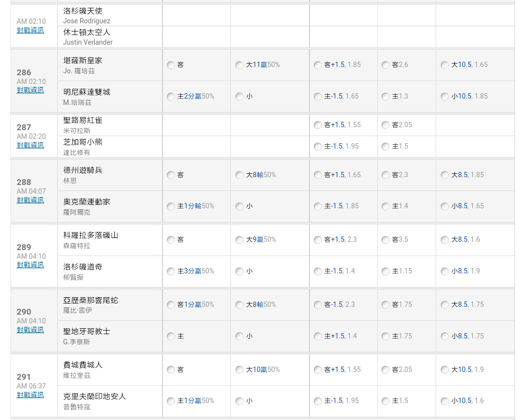Select 客2.3 moneyline option

coord(385,175)
